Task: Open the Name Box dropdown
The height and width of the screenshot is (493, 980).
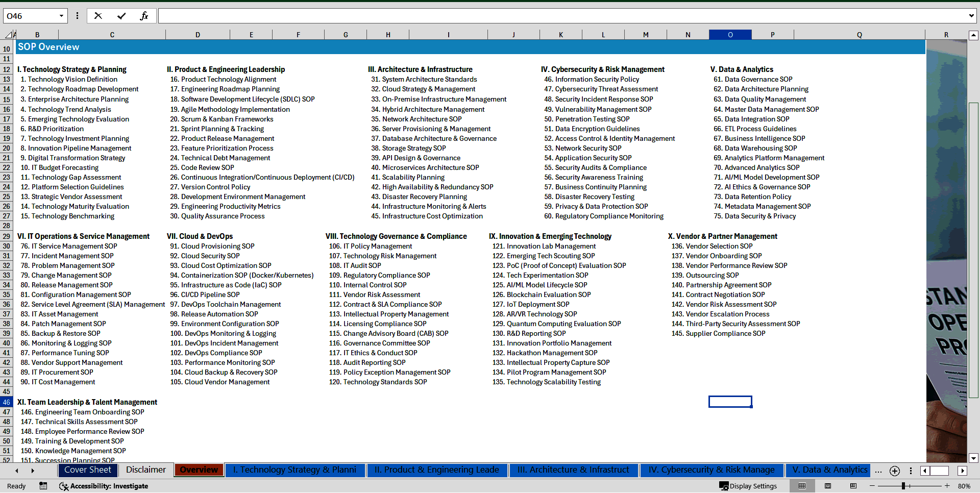Action: 61,16
